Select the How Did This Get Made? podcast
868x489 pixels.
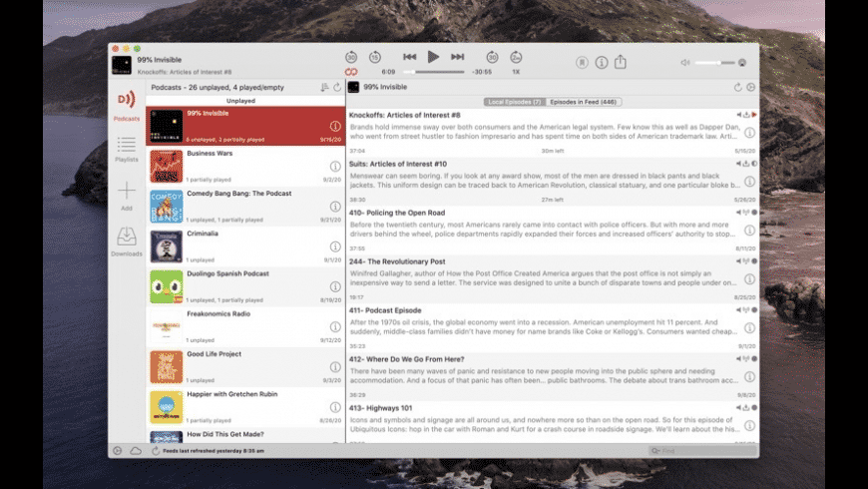point(245,435)
